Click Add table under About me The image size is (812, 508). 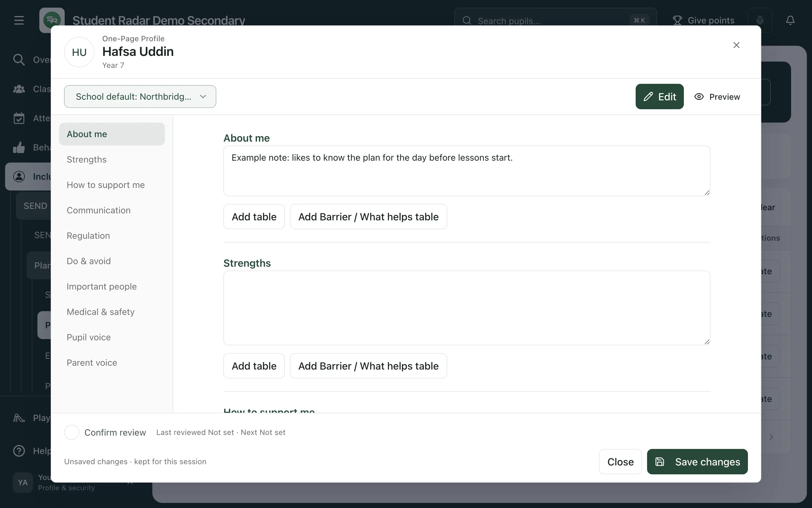click(254, 217)
